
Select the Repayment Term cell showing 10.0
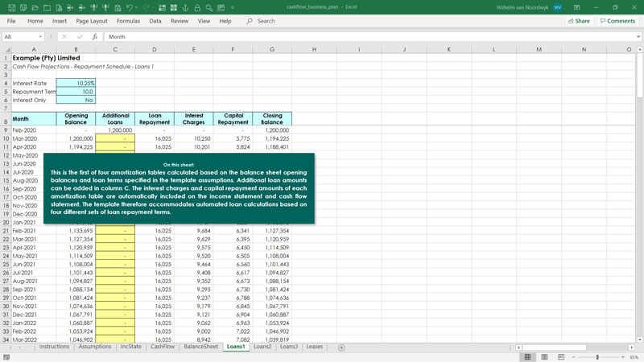point(76,92)
